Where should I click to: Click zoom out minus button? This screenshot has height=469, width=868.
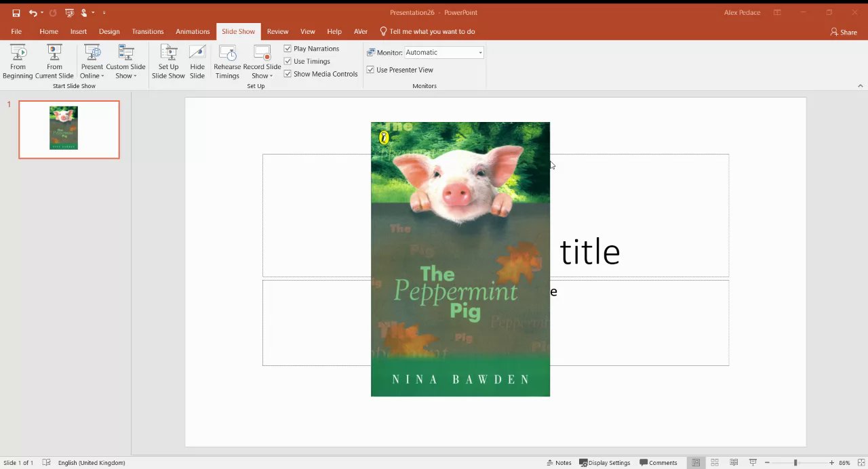(767, 463)
